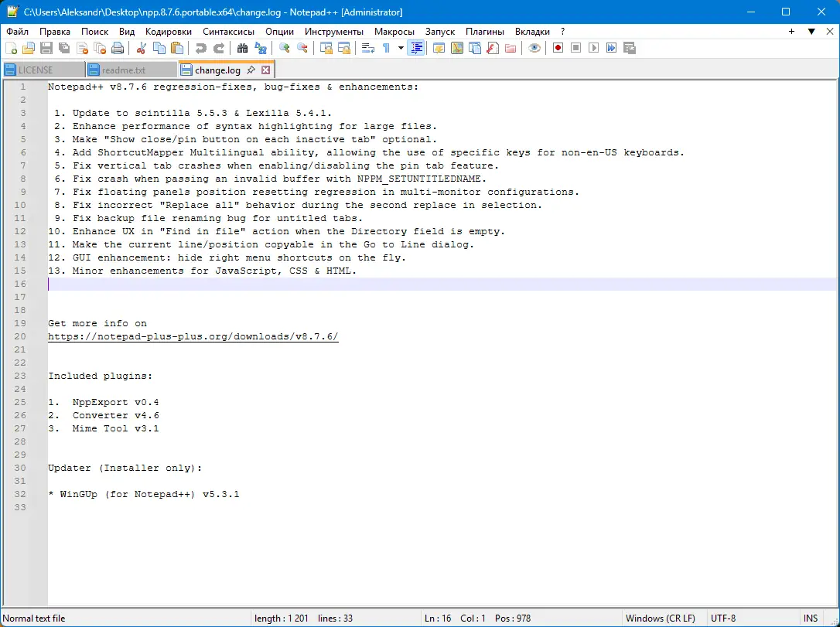Open the dropdown arrow beside the pilcrow icon

(400, 48)
